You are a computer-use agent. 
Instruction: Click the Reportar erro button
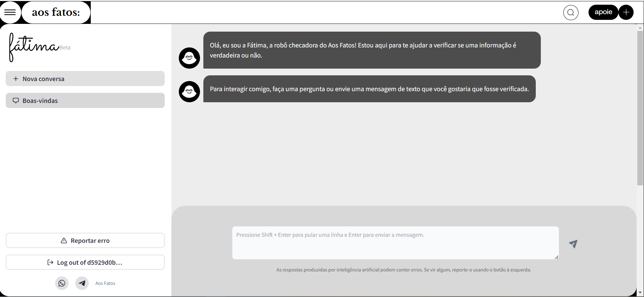coord(85,240)
